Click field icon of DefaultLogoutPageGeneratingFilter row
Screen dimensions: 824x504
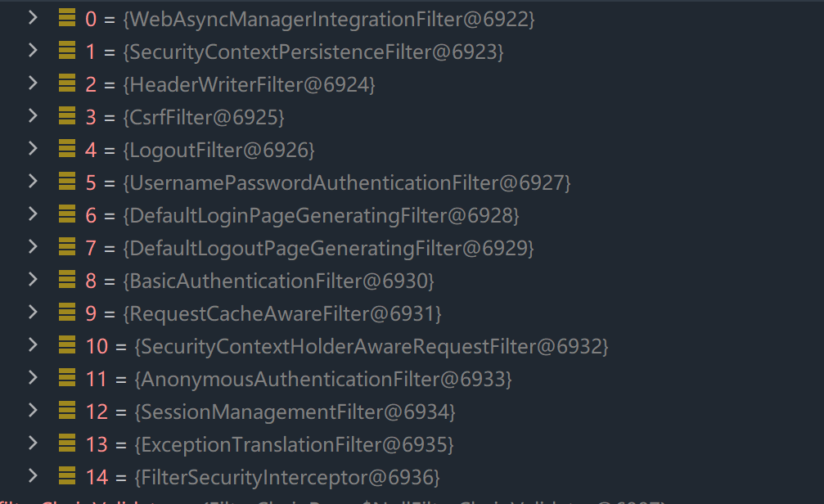point(66,247)
